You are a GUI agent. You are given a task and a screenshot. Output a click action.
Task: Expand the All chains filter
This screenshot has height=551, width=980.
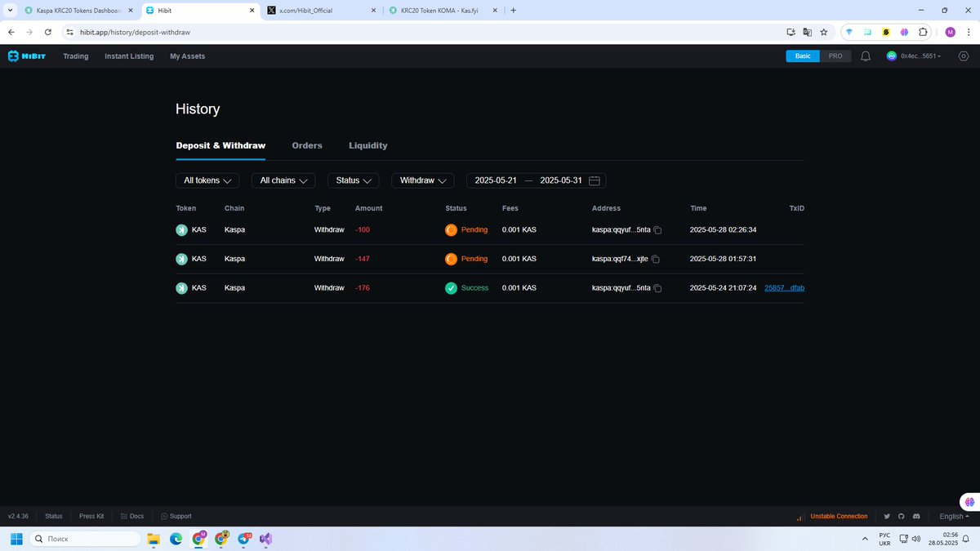283,180
